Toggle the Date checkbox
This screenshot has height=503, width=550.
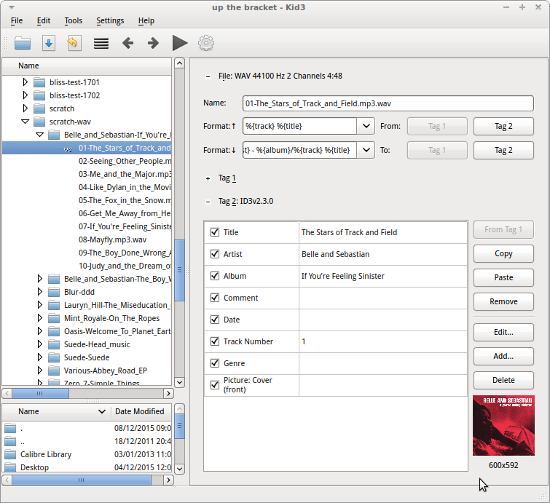[214, 320]
